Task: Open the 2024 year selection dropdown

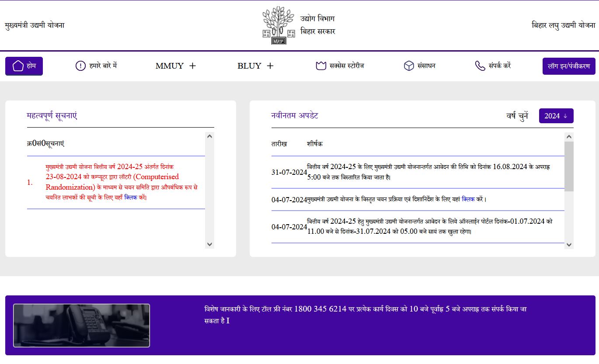Action: (x=556, y=116)
